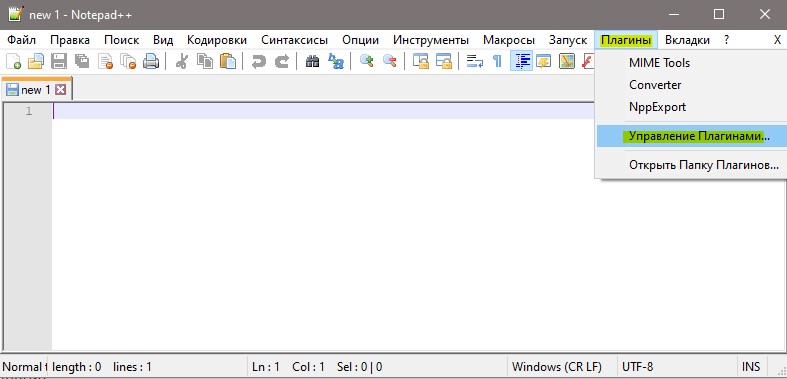This screenshot has height=379, width=787.
Task: Save the current file via toolbar
Action: click(x=59, y=61)
